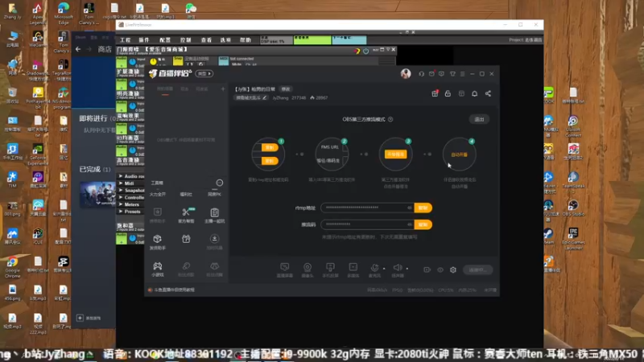The image size is (644, 362).
Task: Open the notification bell
Action: pos(474,93)
